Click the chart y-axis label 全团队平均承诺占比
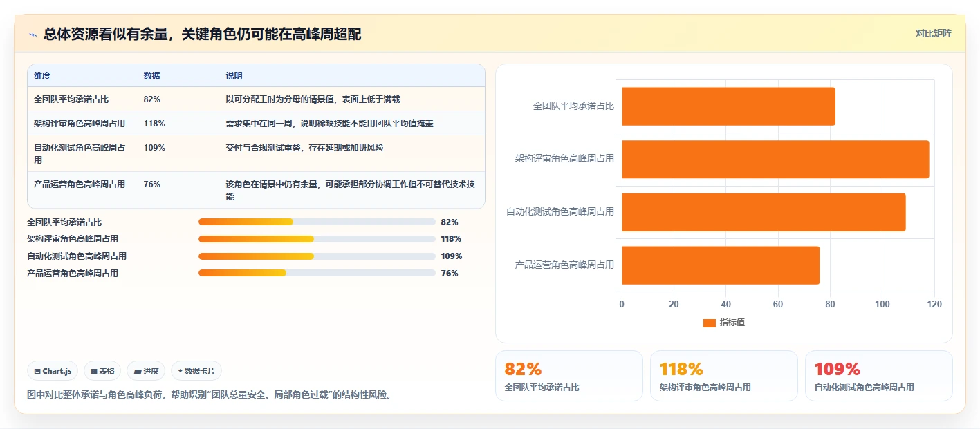Viewport: 980px width, 429px height. pos(573,106)
